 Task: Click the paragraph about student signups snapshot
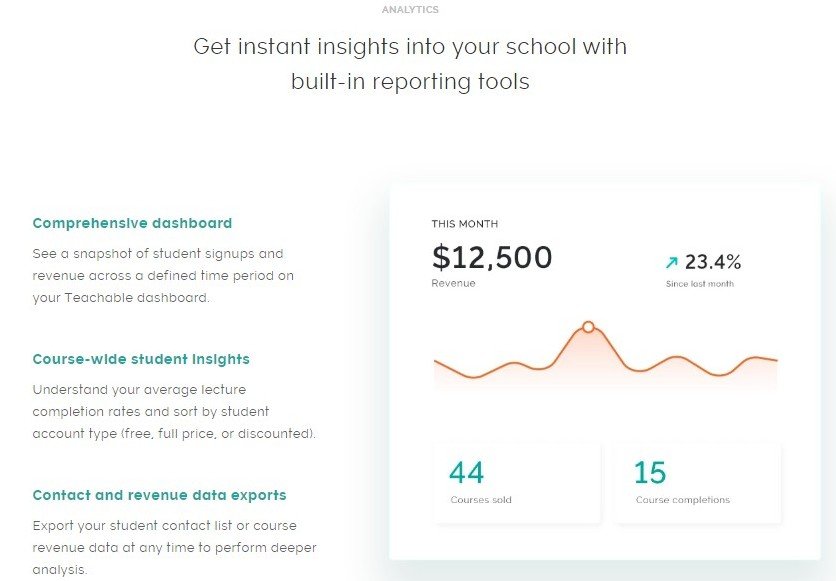[163, 275]
